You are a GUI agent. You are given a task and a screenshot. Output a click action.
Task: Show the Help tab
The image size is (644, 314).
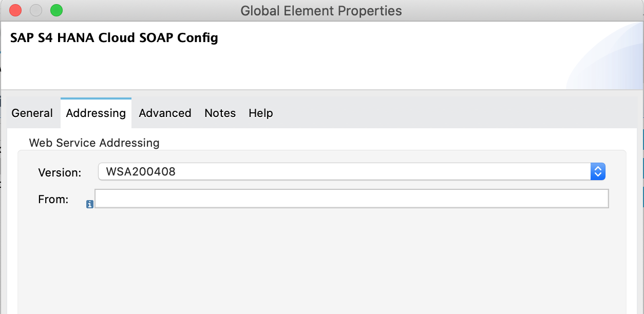[261, 113]
